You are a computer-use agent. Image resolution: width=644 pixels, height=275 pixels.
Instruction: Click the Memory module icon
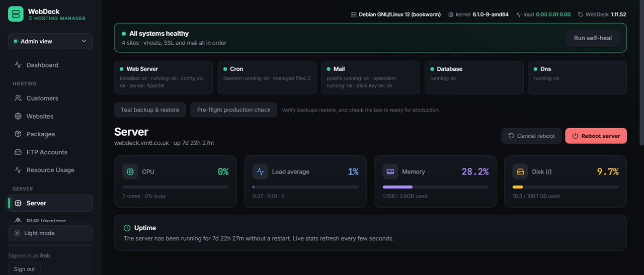(x=390, y=171)
